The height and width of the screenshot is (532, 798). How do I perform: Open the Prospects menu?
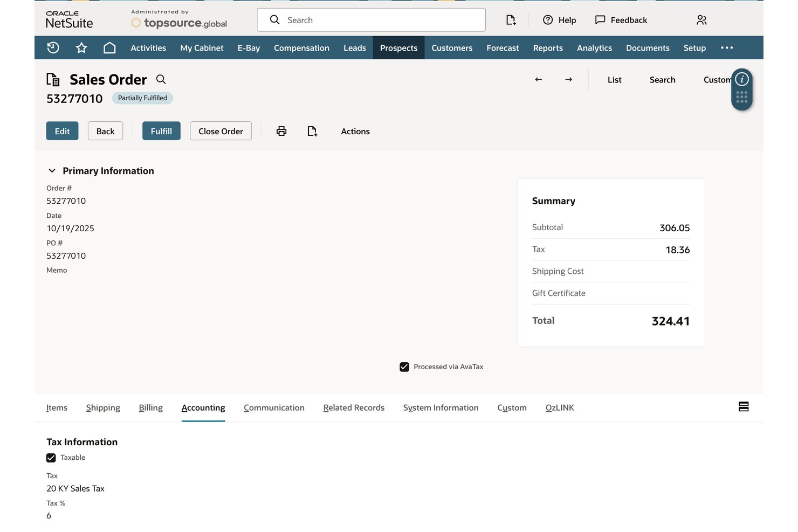398,48
